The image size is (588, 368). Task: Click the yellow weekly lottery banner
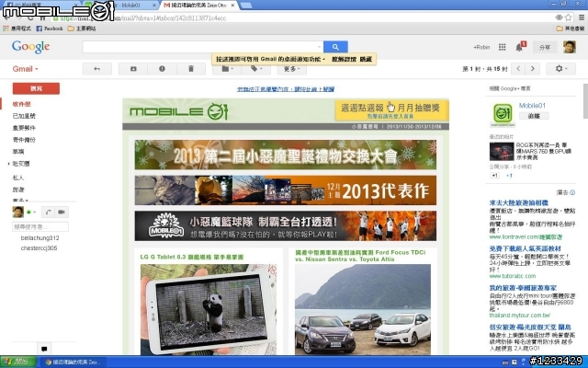coord(392,110)
